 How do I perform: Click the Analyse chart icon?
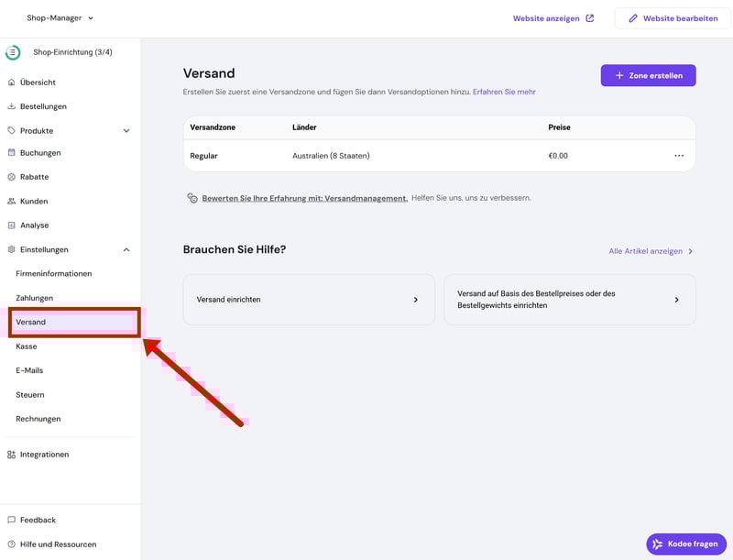pyautogui.click(x=11, y=225)
